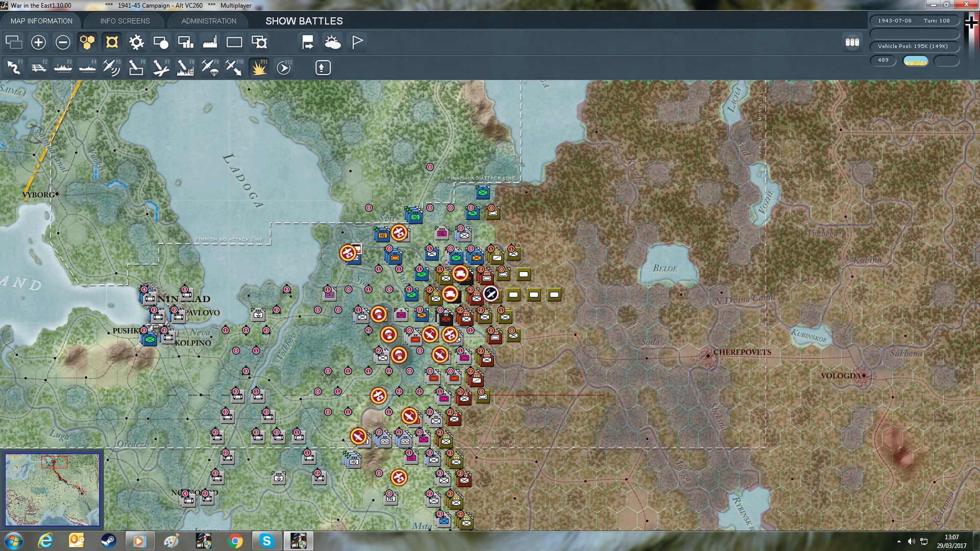980x551 pixels.
Task: Toggle the highlighted square fort-shape button
Action: (x=112, y=42)
